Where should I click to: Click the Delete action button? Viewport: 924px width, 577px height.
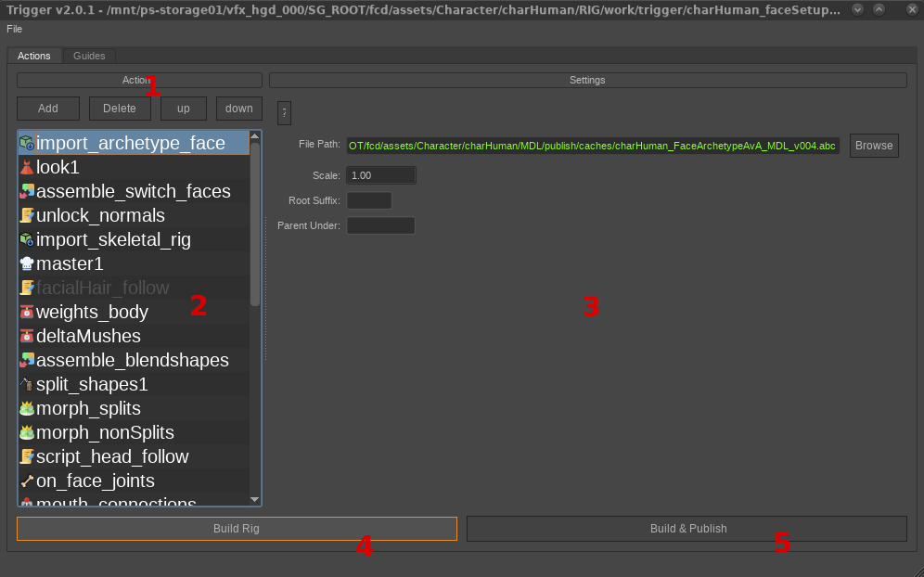coord(120,109)
